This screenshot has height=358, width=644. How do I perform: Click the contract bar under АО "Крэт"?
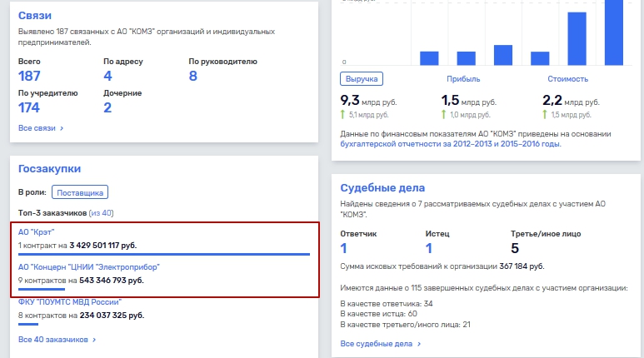pyautogui.click(x=164, y=255)
